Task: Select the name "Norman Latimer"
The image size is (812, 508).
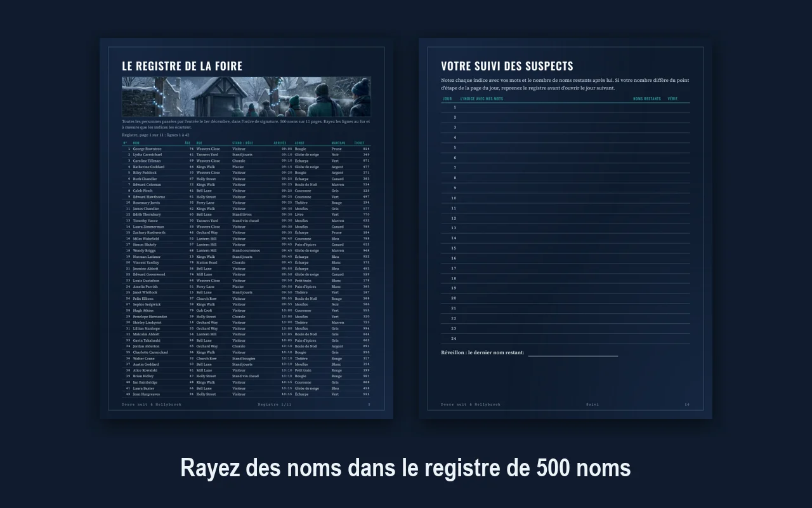Action: (x=147, y=257)
